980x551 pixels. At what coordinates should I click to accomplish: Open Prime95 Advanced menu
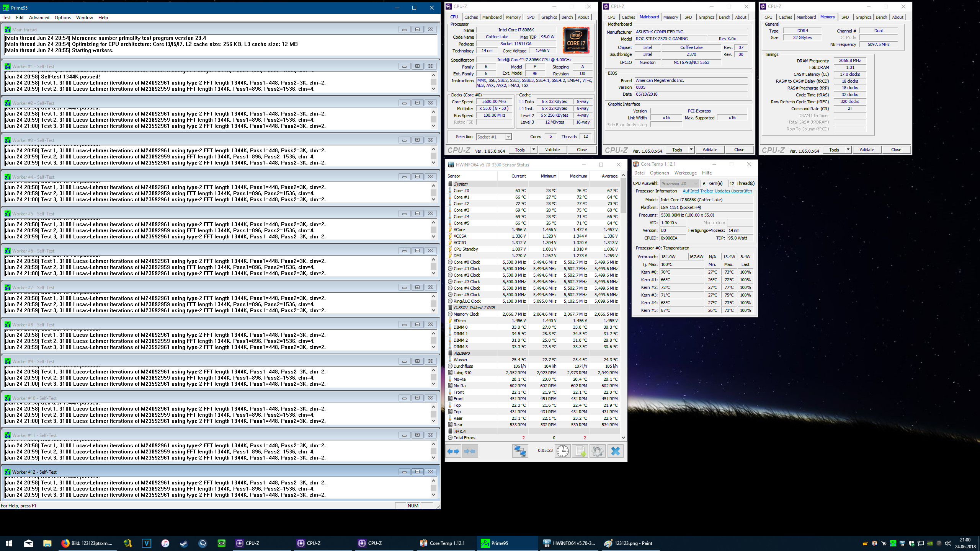(x=39, y=18)
